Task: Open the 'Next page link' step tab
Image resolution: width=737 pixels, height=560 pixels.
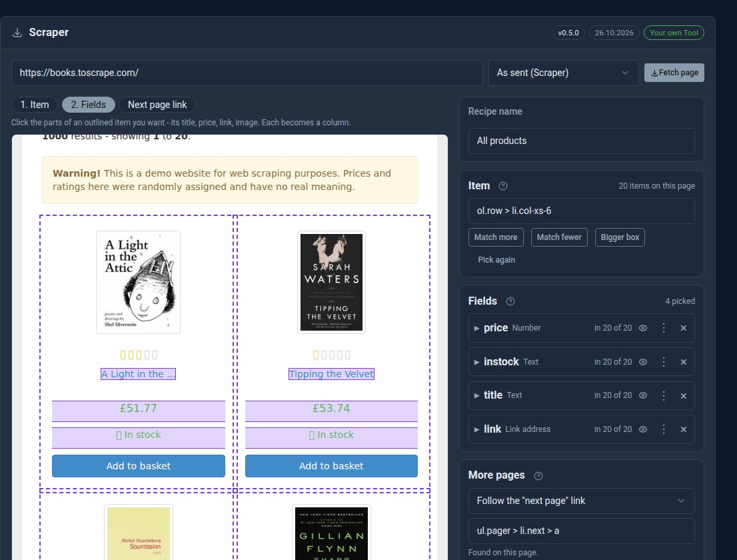Action: [157, 105]
